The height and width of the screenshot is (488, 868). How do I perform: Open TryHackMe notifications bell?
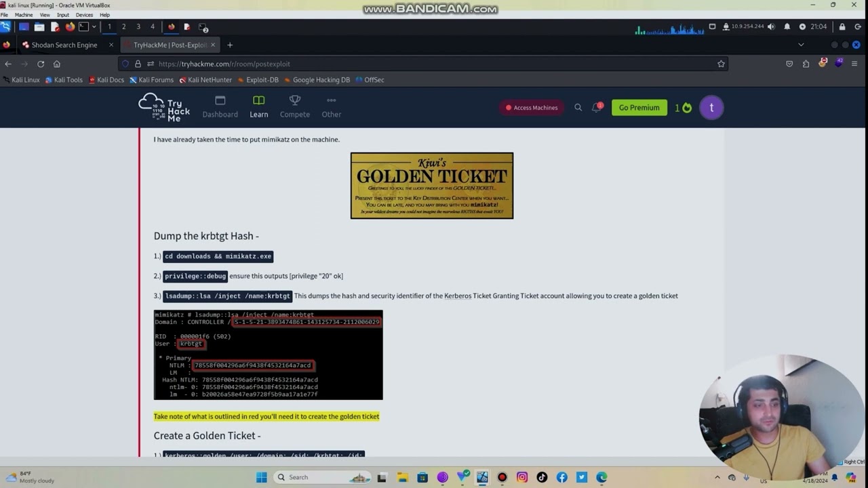597,107
